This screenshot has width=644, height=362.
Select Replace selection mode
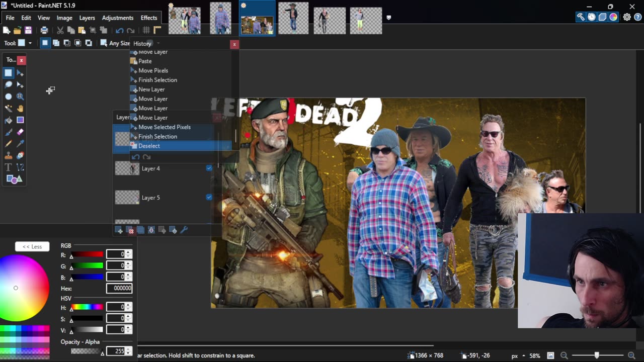point(45,43)
